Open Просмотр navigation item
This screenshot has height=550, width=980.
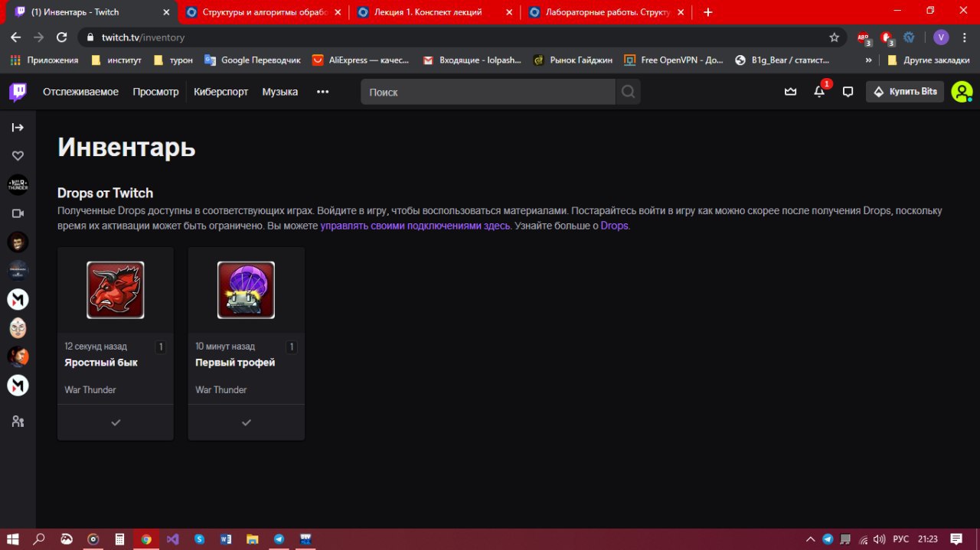point(155,92)
